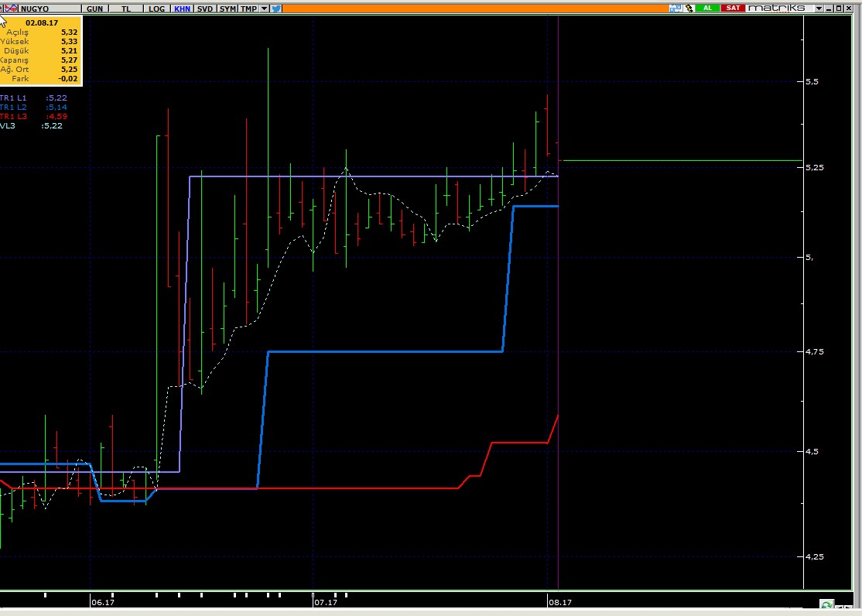
Task: Minimize the chart window
Action: 830,9
